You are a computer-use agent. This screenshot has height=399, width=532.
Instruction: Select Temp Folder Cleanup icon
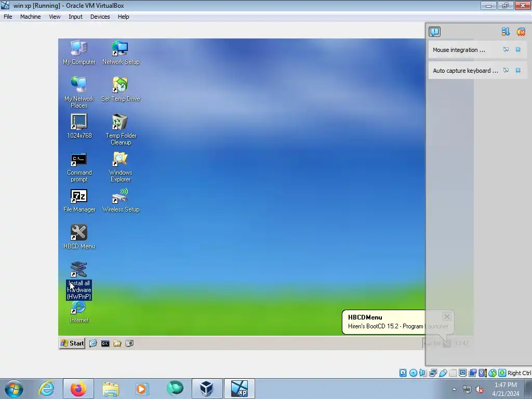point(121,129)
